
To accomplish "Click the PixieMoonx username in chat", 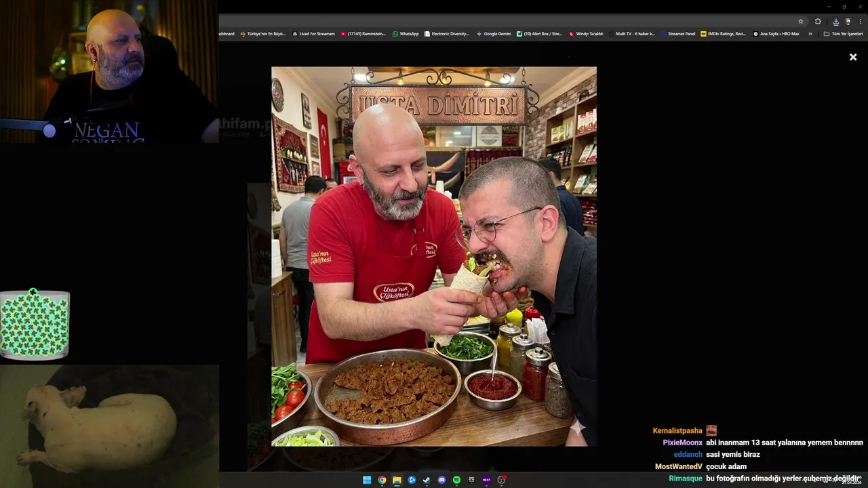I will (682, 443).
